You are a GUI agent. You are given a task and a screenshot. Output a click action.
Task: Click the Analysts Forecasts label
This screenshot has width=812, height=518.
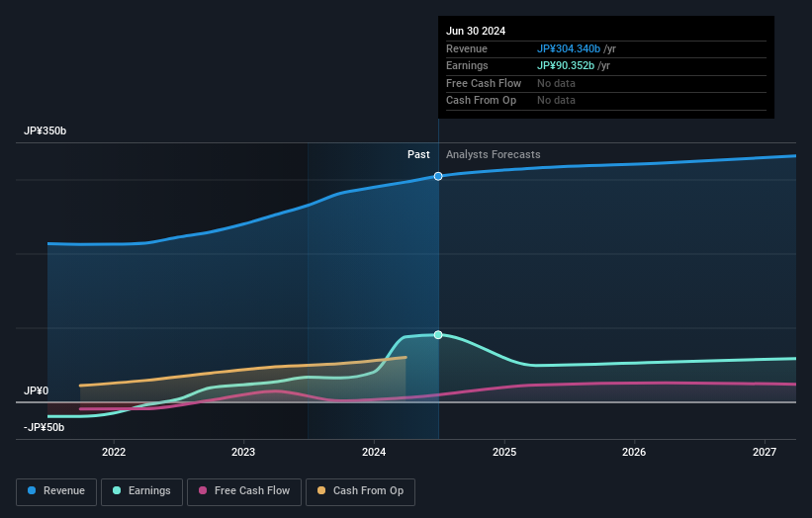click(x=493, y=155)
